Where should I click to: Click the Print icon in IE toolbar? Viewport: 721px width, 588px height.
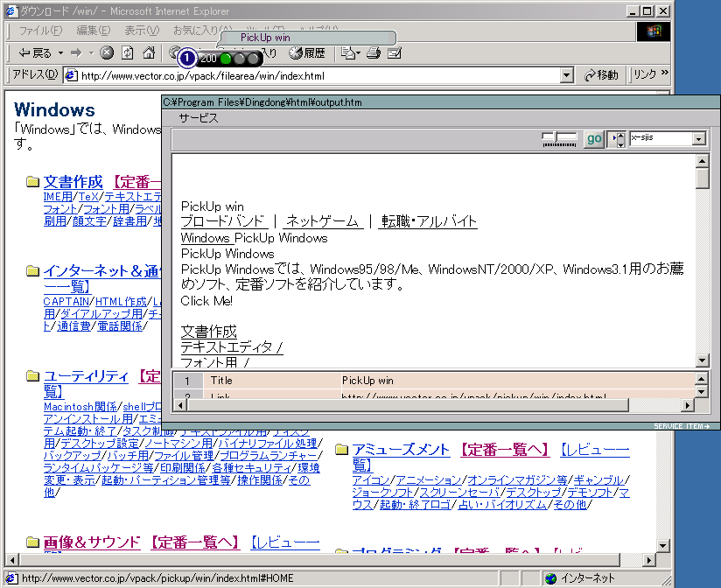pos(374,52)
